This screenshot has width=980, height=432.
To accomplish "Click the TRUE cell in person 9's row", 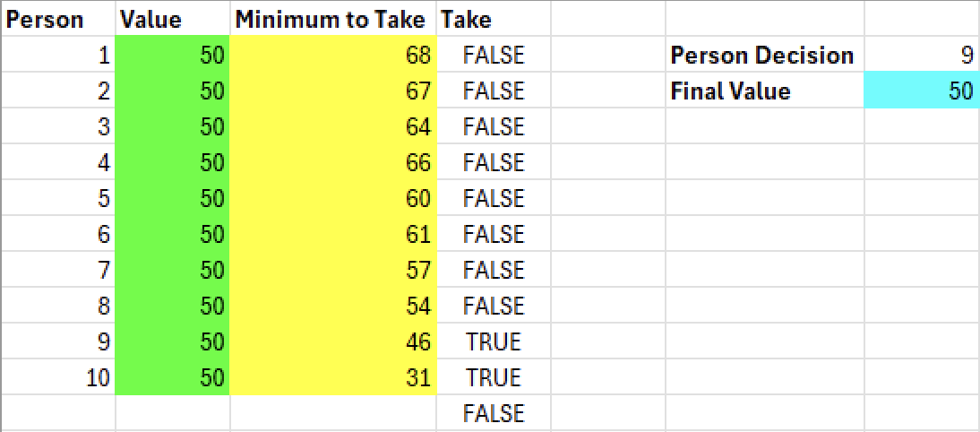I will pos(493,341).
